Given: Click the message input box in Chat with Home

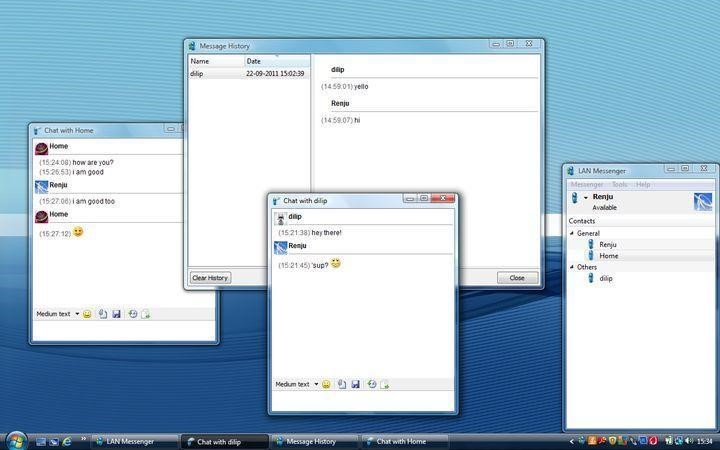Looking at the screenshot, I should [x=124, y=331].
